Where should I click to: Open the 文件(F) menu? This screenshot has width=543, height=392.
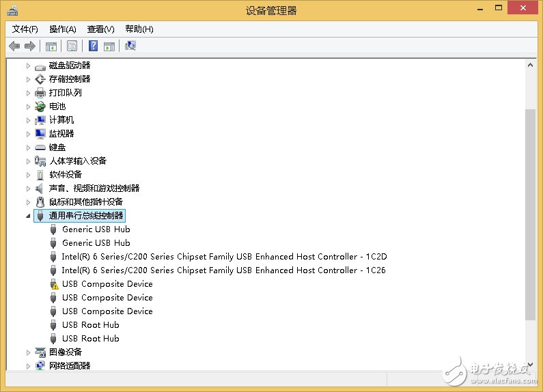tap(25, 29)
